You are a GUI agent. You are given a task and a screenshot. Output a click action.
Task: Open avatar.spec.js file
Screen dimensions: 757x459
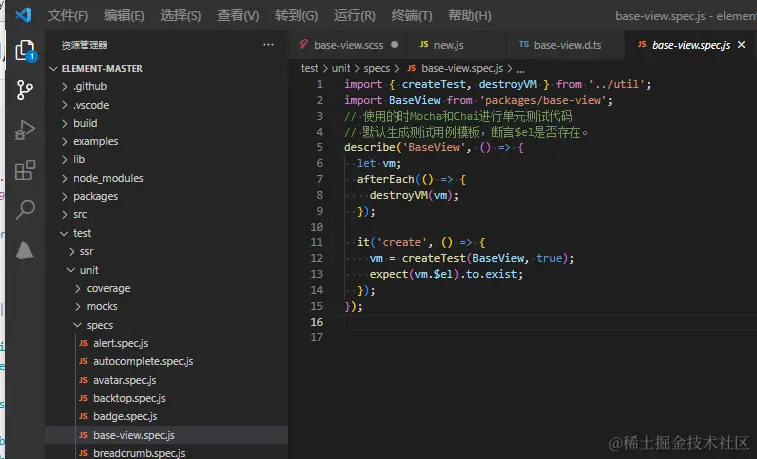[x=125, y=380]
